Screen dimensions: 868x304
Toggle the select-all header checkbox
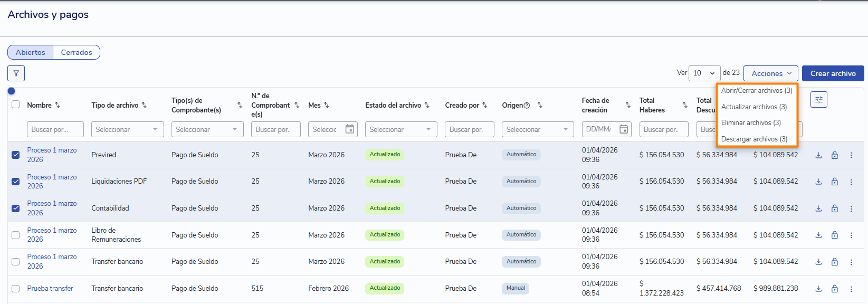[16, 104]
